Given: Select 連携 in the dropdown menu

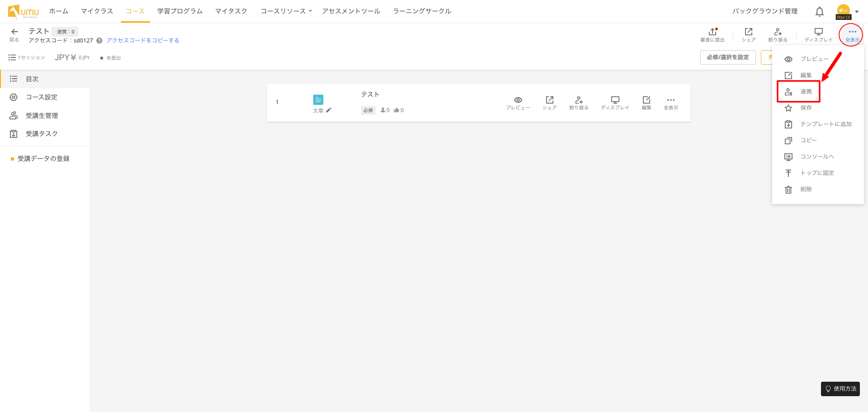Looking at the screenshot, I should pyautogui.click(x=818, y=92).
